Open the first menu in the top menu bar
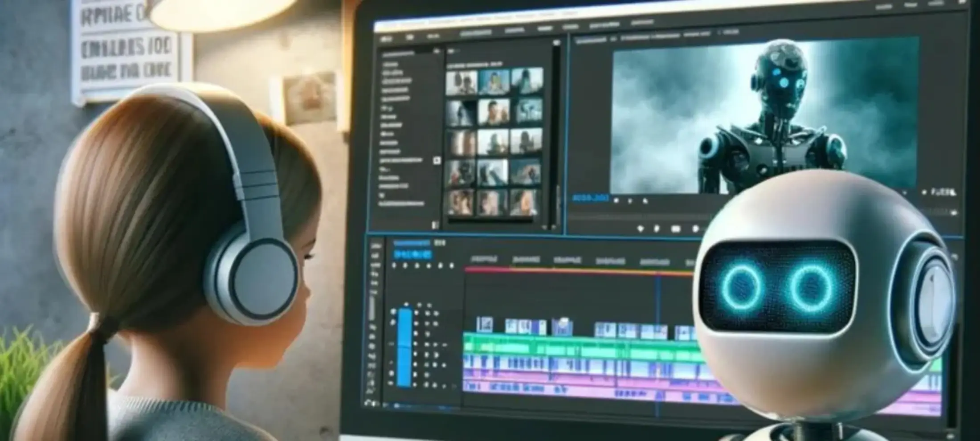The width and height of the screenshot is (980, 441). (386, 39)
